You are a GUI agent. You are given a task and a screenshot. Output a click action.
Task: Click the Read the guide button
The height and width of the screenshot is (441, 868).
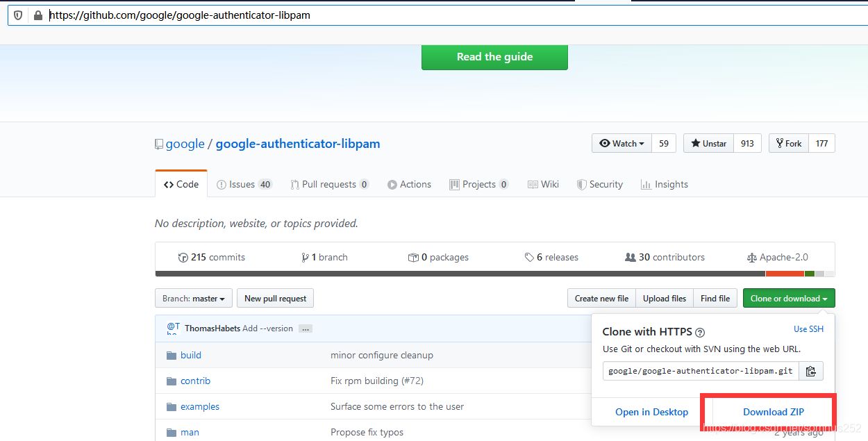click(x=494, y=57)
